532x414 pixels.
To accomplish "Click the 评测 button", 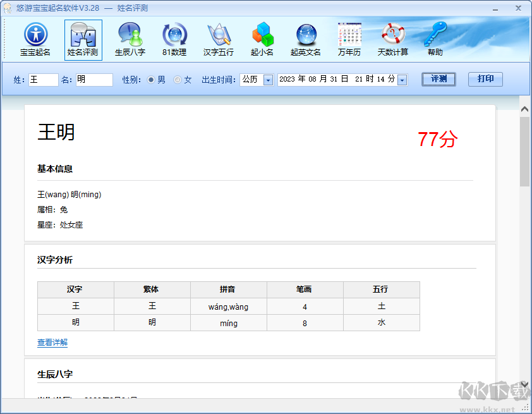I will (x=438, y=80).
